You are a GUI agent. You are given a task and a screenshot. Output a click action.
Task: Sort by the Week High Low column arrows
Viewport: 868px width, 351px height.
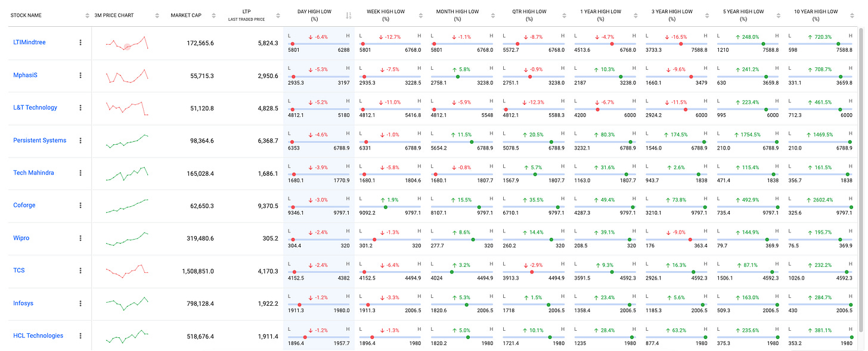421,15
